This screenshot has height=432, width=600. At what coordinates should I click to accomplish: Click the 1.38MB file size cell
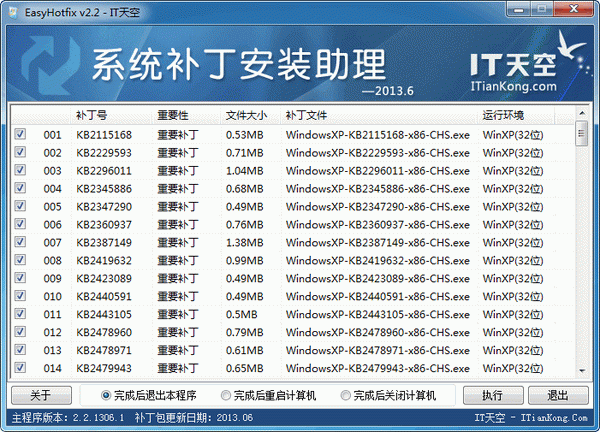245,243
